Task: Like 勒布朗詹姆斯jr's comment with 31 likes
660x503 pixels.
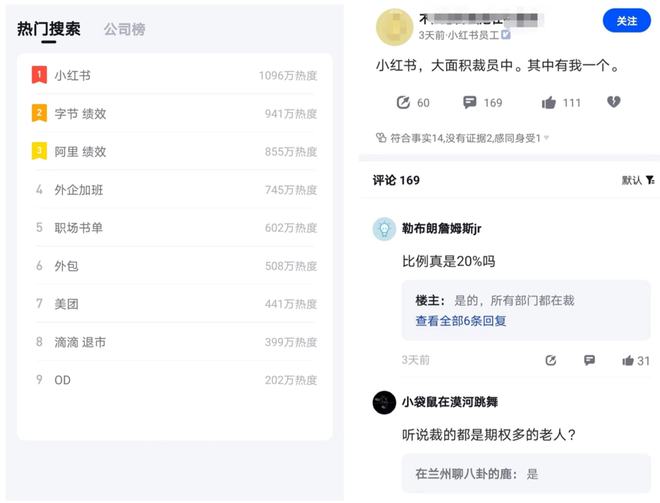Action: [628, 360]
